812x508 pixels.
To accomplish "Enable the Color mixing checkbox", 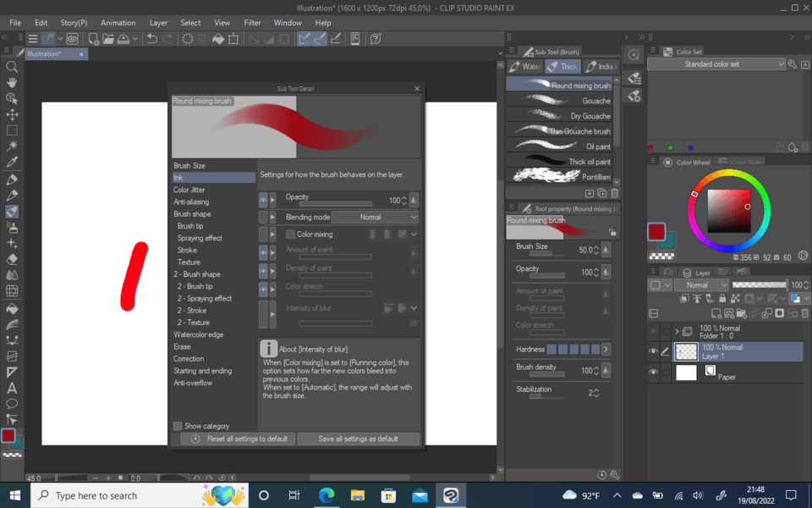I will [x=291, y=235].
